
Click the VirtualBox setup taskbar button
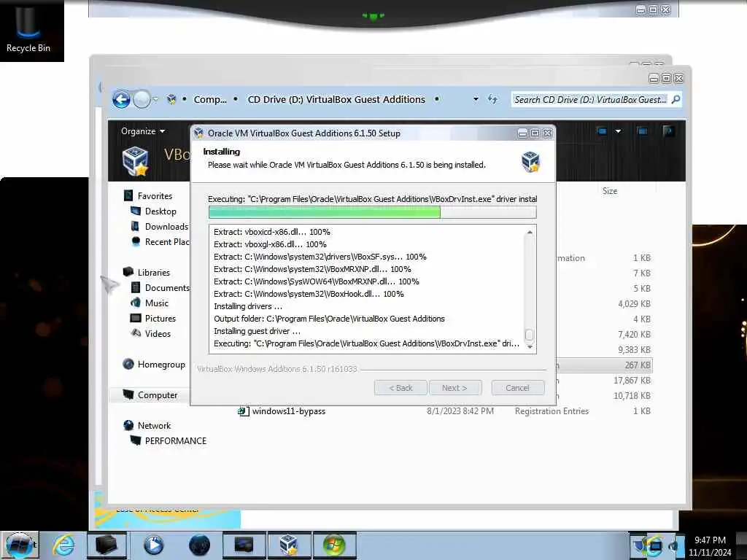tap(289, 545)
